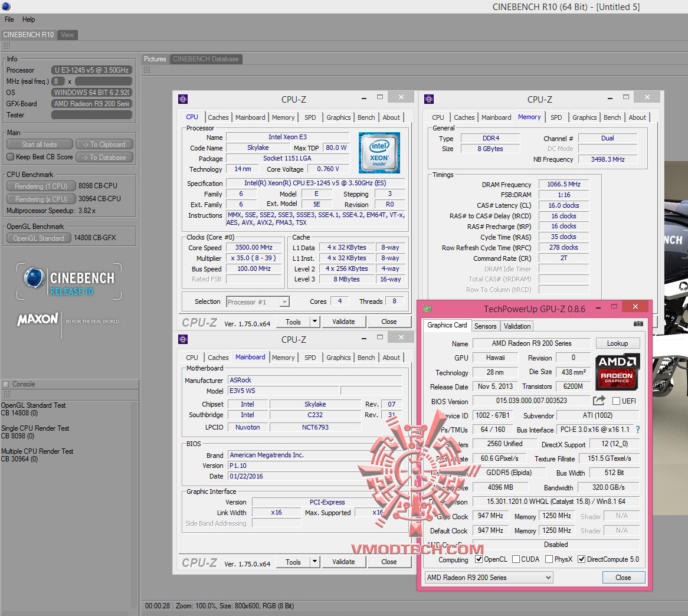
Task: Click the Cinebench Release 10 logo
Action: tap(69, 281)
